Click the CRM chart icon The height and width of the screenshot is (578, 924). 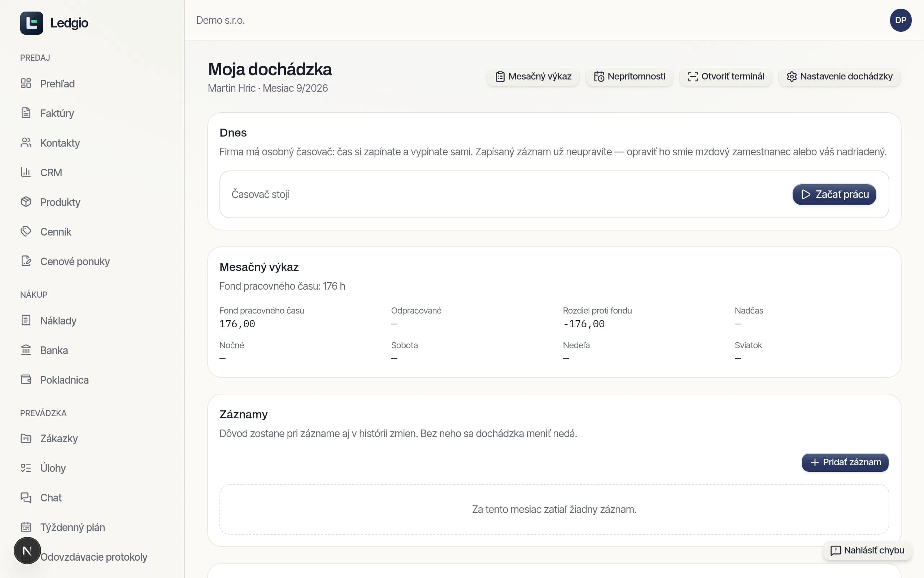[26, 172]
